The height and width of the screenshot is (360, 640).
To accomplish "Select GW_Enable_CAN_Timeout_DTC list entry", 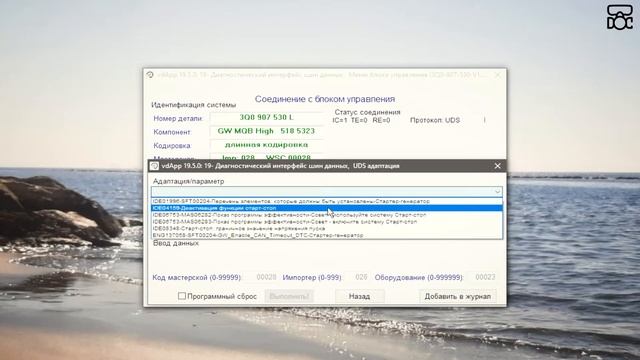I will tap(327, 235).
